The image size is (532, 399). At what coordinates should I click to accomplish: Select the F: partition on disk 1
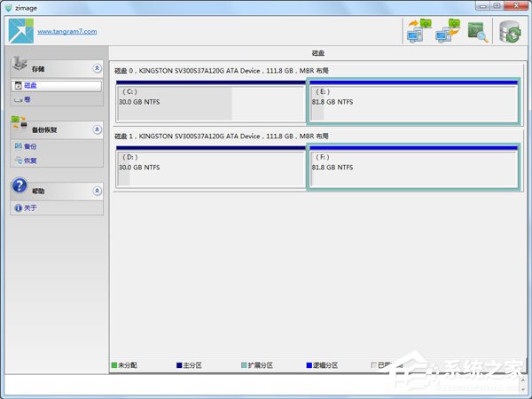412,167
